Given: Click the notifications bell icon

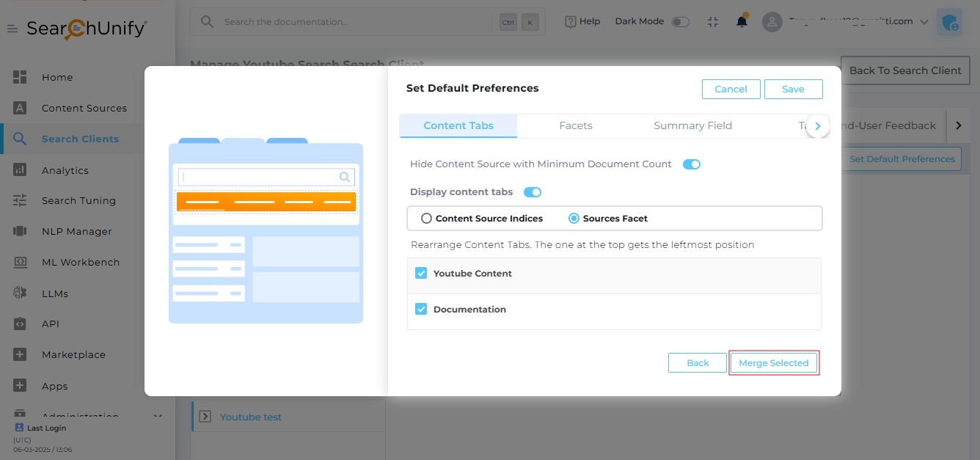Looking at the screenshot, I should (x=742, y=22).
